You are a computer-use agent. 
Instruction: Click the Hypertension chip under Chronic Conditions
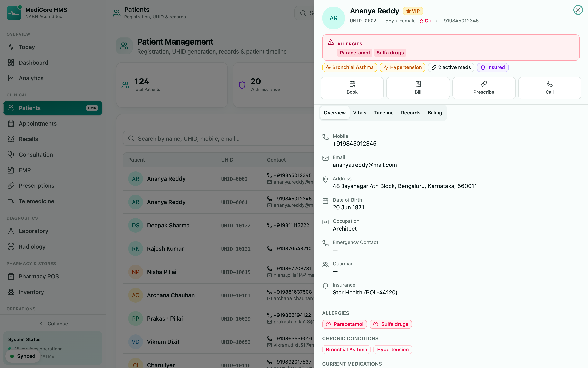point(393,350)
